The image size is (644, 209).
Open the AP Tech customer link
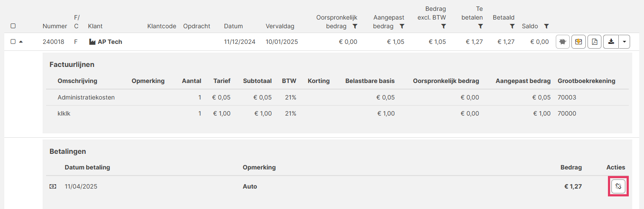click(x=110, y=42)
